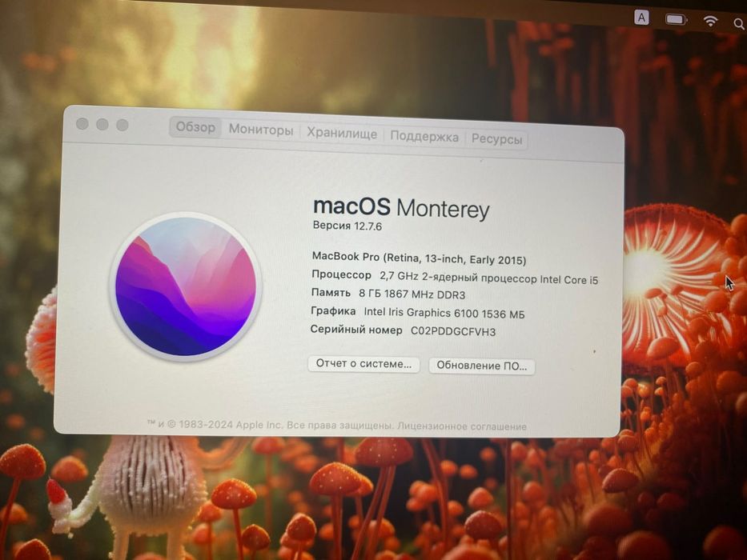The image size is (747, 560).
Task: Click the macOS Monterey logo image
Action: click(x=185, y=287)
